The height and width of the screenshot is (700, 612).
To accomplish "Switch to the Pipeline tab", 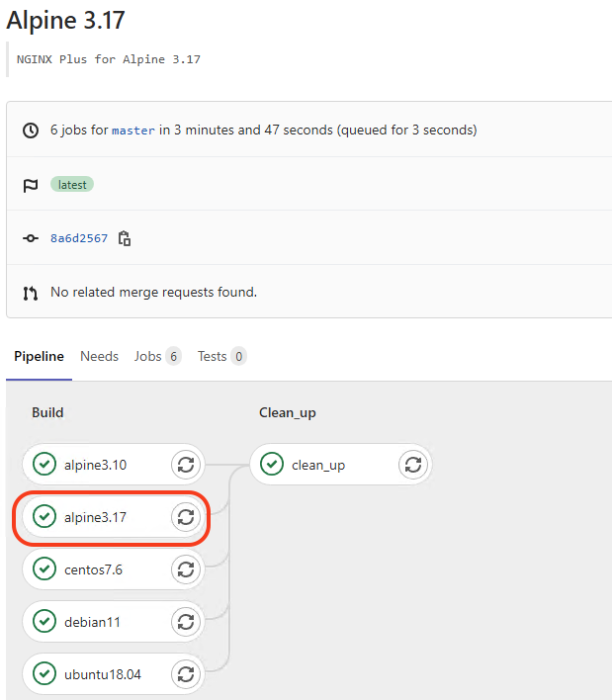I will [x=39, y=356].
